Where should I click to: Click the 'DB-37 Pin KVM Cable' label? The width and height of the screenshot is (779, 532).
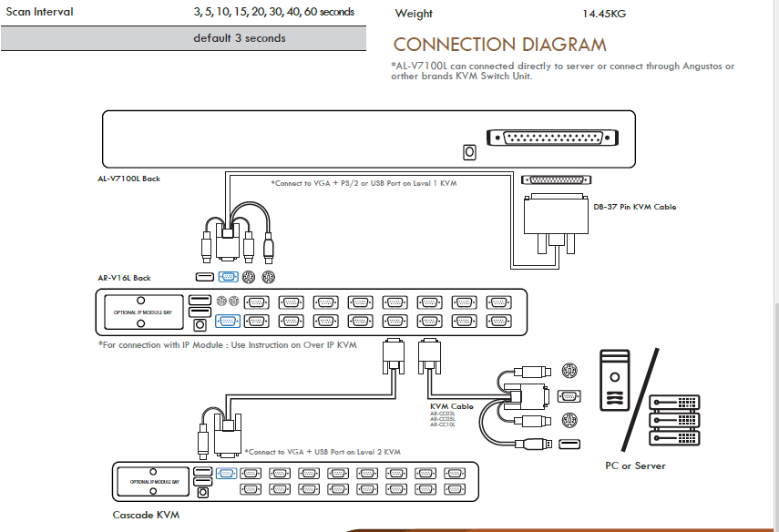pyautogui.click(x=634, y=207)
